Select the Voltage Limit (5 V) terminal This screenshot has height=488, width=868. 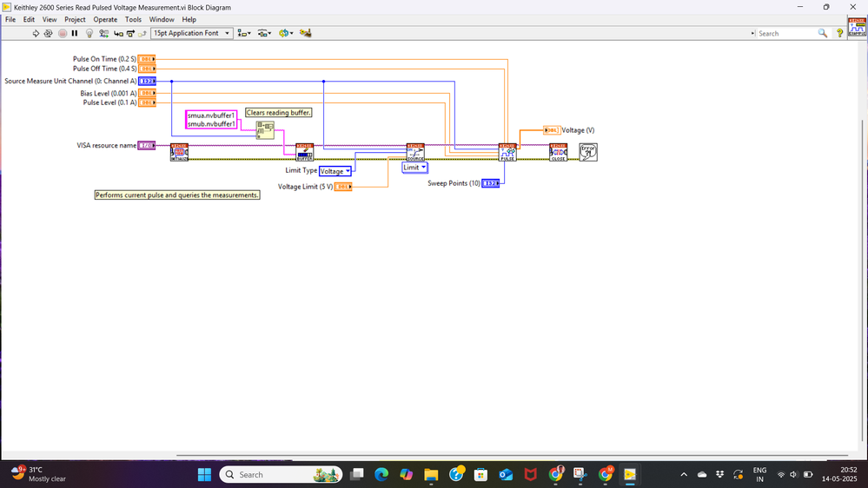pos(343,187)
